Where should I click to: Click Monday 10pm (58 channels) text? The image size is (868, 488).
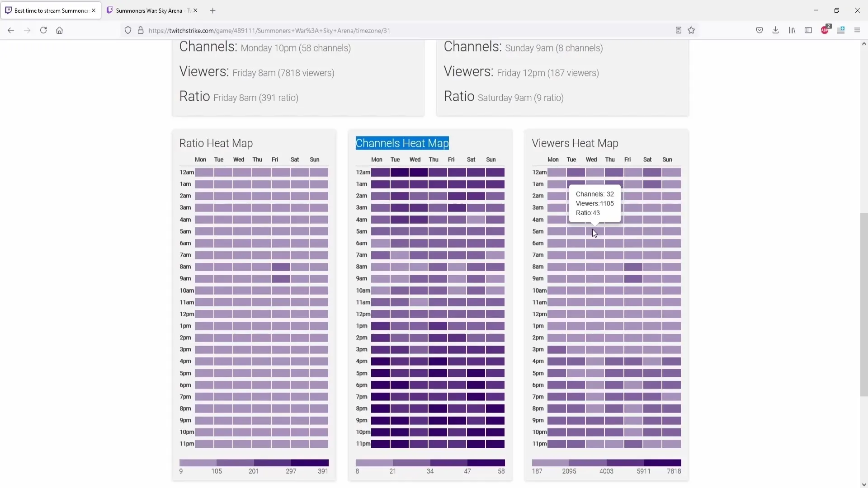click(296, 48)
